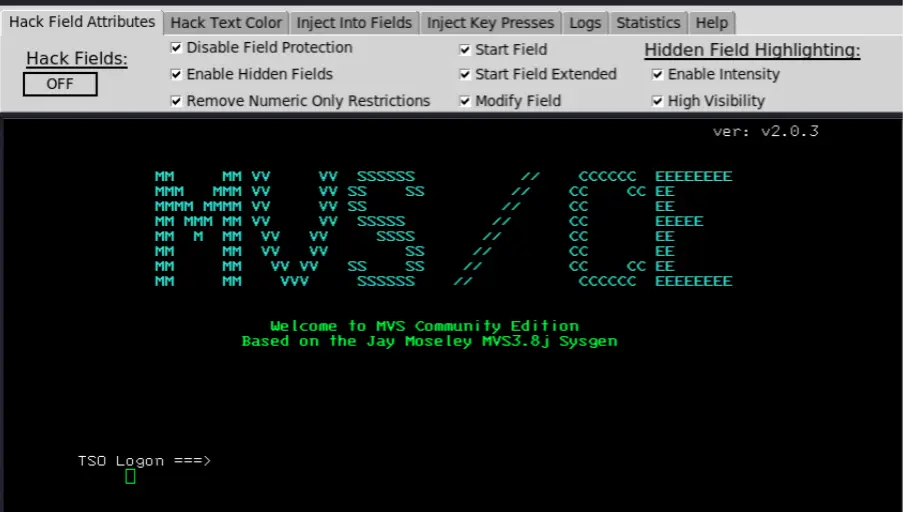Open the Help tab

pos(711,23)
